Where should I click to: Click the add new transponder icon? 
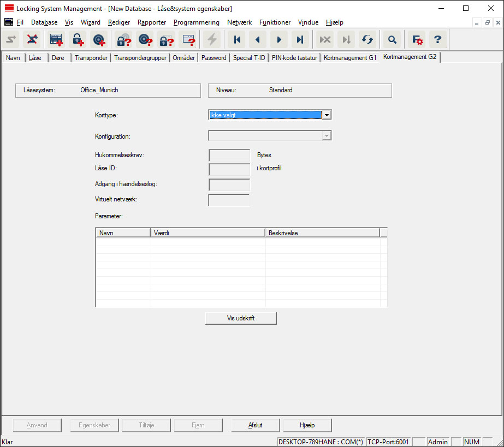click(99, 40)
